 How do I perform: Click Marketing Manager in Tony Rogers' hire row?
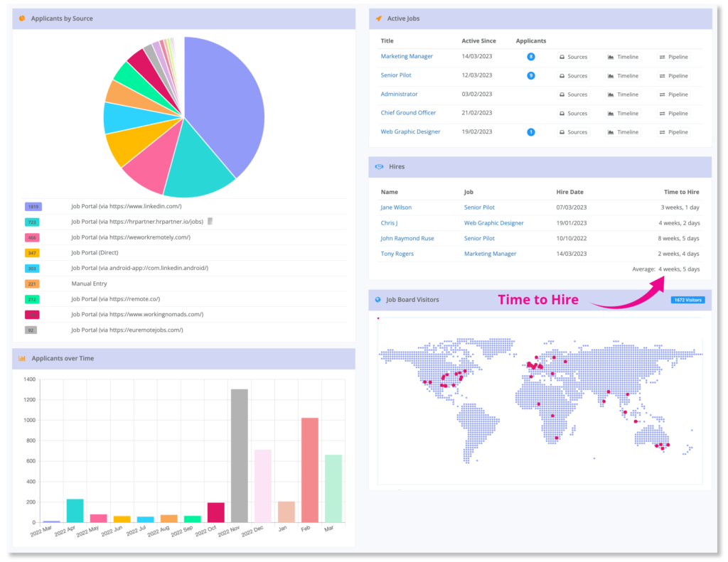pos(491,254)
